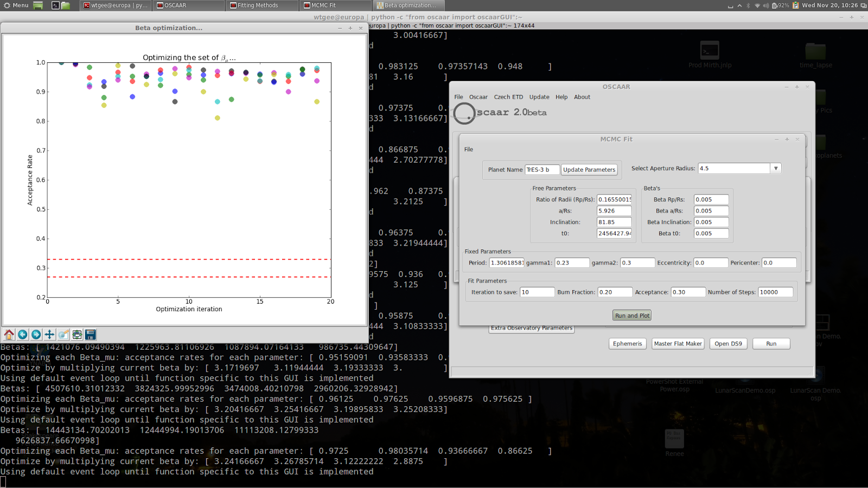The image size is (868, 488).
Task: Focus the Beta Inclination field
Action: point(711,222)
